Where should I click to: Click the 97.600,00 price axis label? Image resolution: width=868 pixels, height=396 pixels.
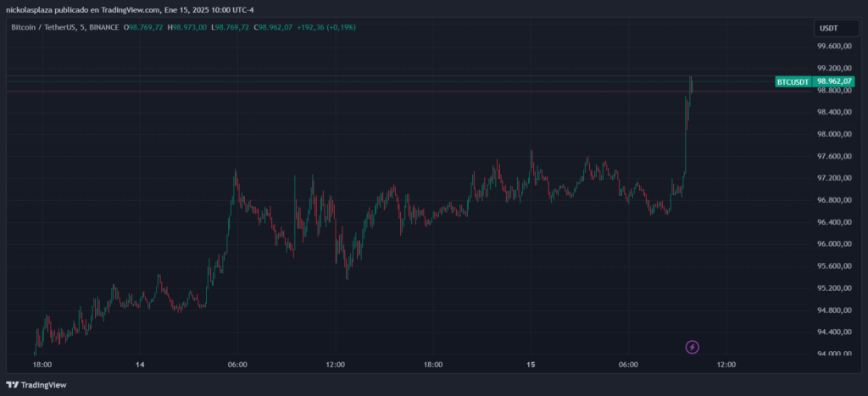point(834,156)
